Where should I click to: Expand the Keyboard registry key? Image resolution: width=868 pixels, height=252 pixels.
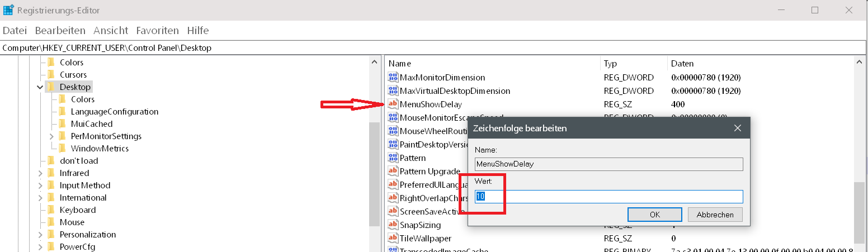[40, 210]
